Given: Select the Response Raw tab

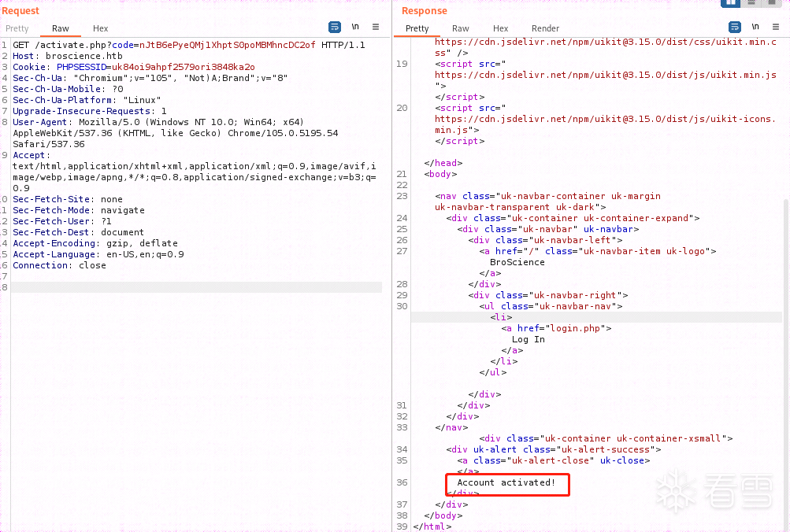Looking at the screenshot, I should 461,28.
